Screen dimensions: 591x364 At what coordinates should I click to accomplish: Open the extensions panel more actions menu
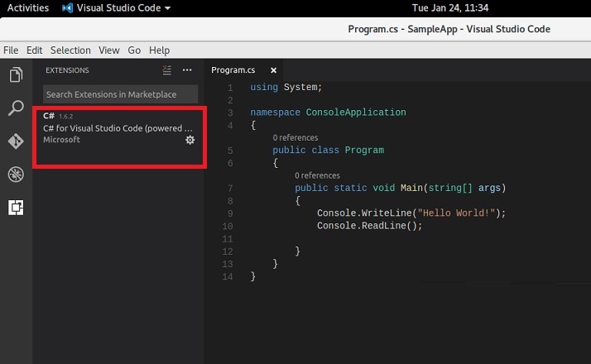click(187, 70)
